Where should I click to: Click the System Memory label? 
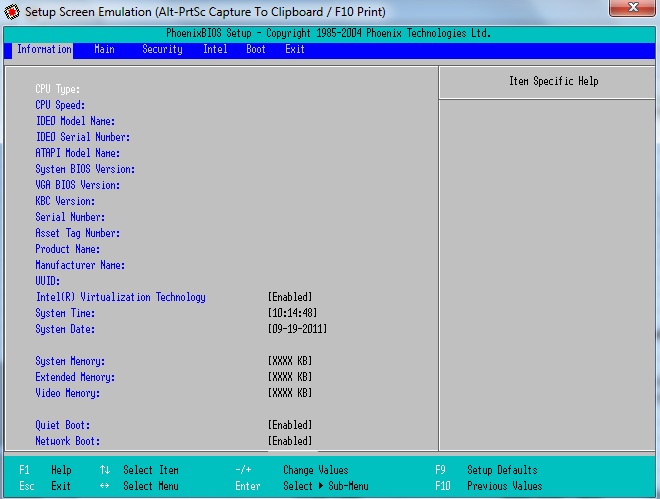70,361
